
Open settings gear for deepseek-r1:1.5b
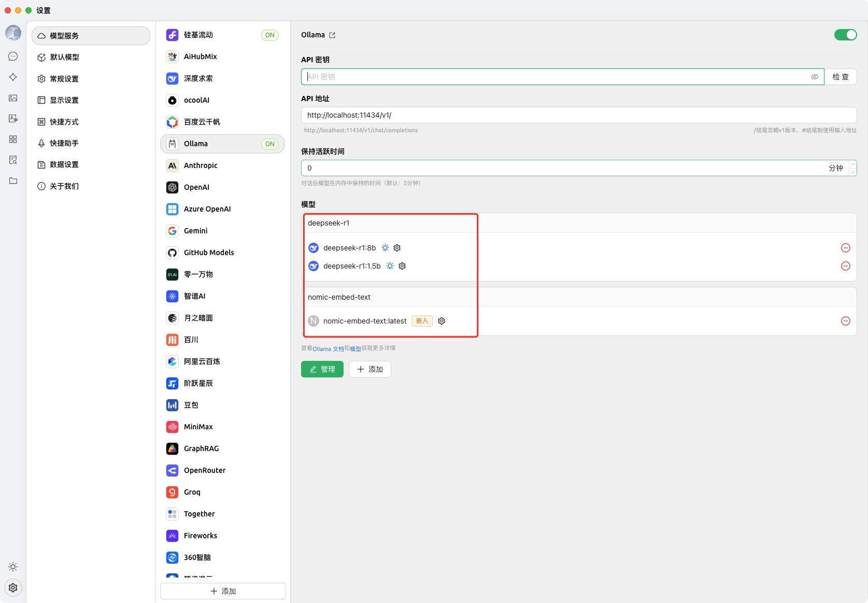(402, 266)
